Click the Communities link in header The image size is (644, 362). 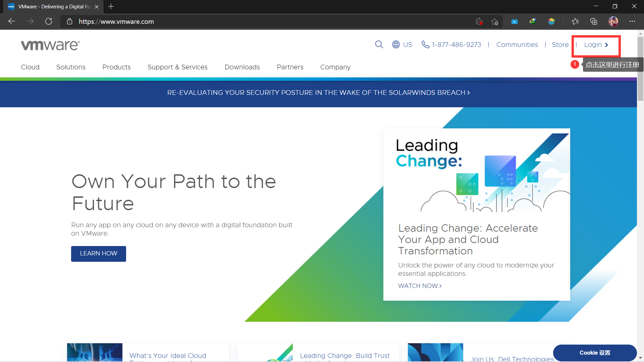[517, 45]
